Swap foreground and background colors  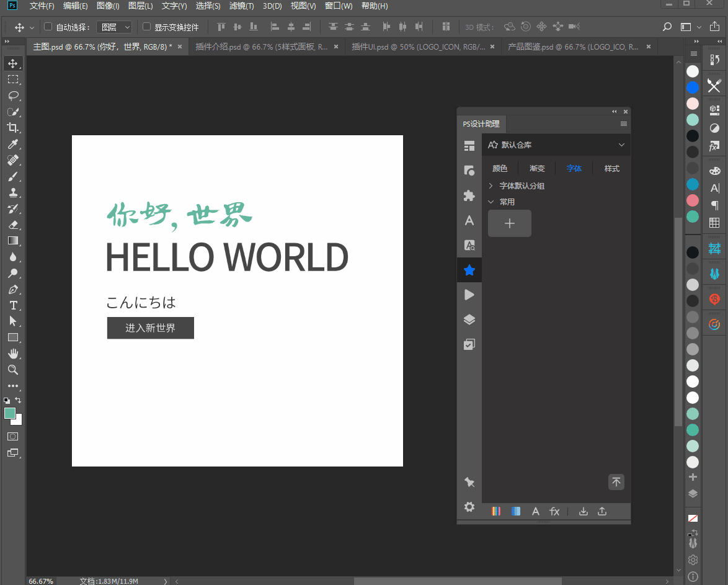tap(18, 400)
